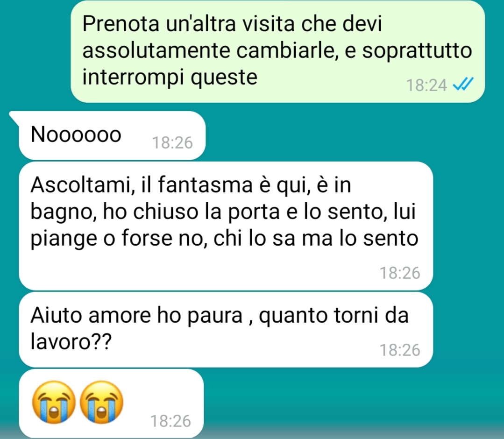
Task: Click the text 'lavoro??' in the message
Action: click(71, 341)
